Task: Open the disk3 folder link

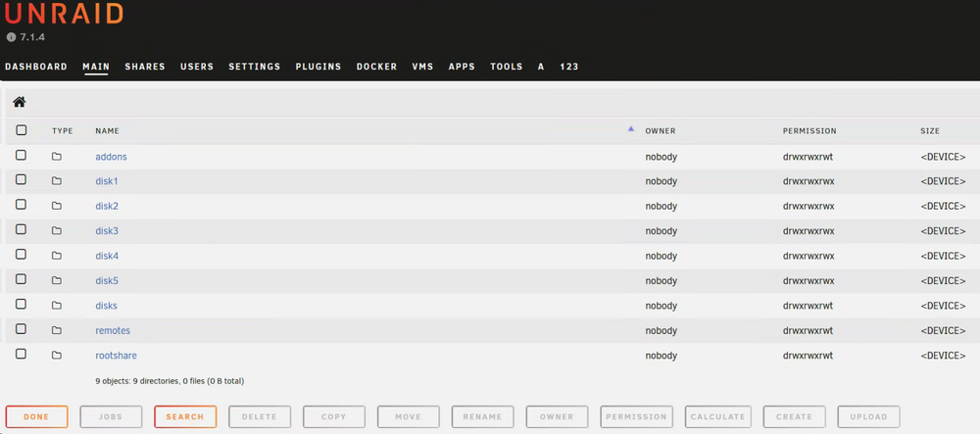Action: pos(107,231)
